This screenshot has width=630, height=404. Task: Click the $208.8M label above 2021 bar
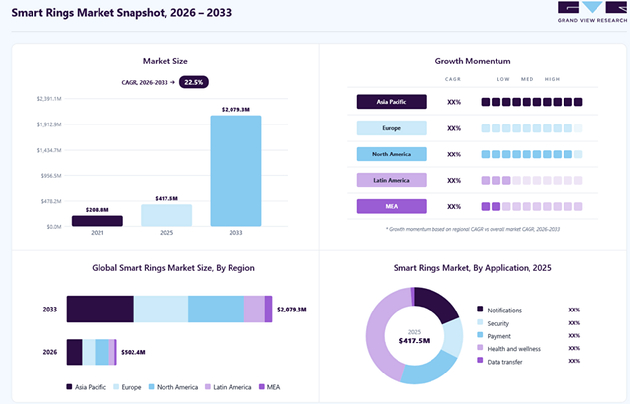(x=97, y=210)
